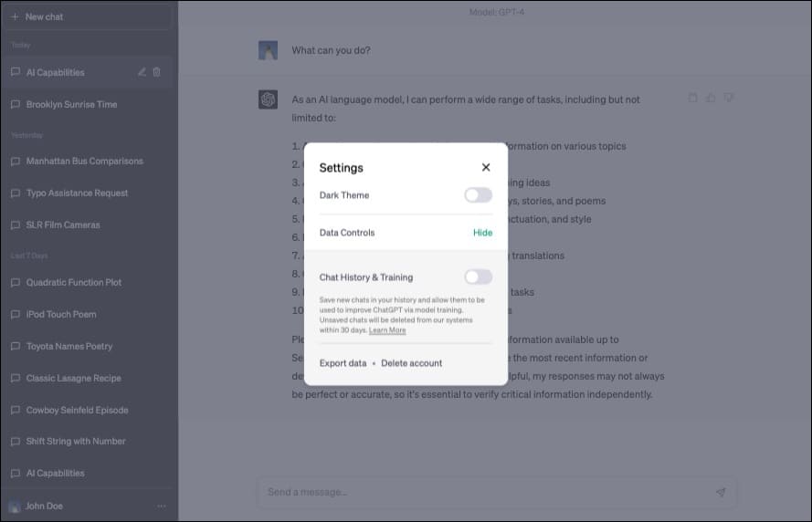The width and height of the screenshot is (812, 522).
Task: Open the Cowboy Seinfeld Episode chat
Action: tap(87, 411)
